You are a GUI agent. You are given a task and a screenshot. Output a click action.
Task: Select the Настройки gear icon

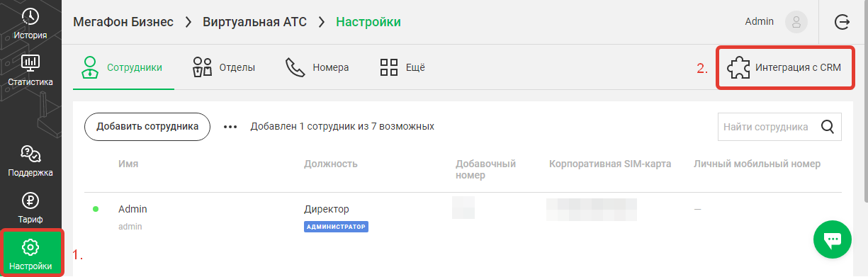pos(30,247)
